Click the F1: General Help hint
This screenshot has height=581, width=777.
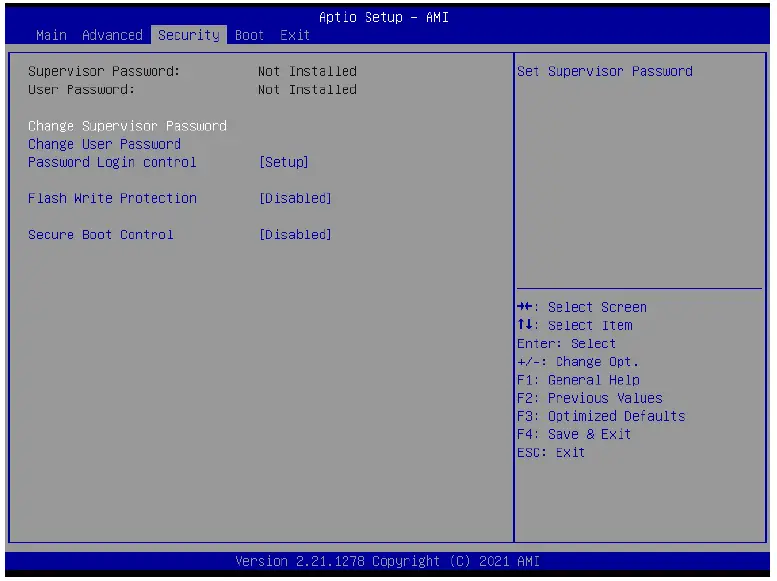coord(578,380)
